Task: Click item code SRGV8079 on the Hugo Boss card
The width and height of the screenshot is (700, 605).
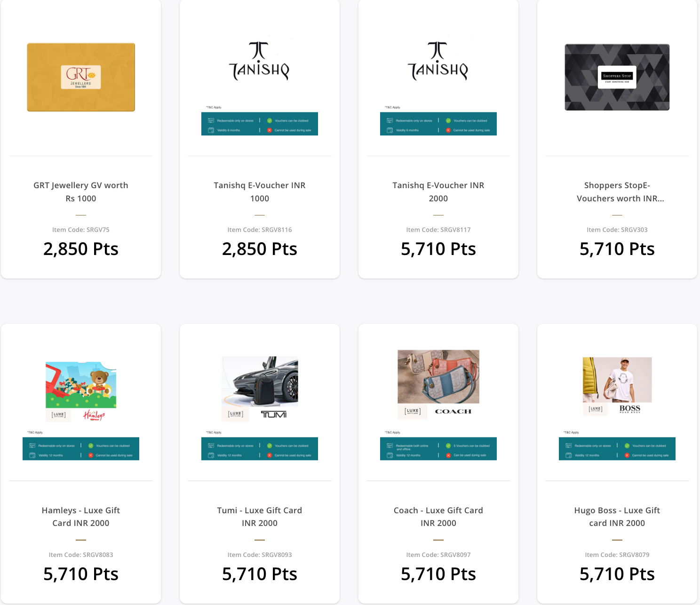Action: tap(617, 555)
